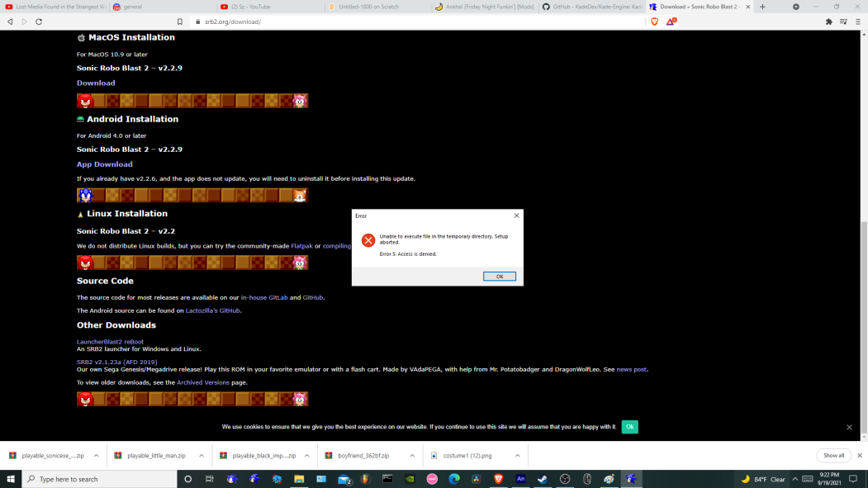The width and height of the screenshot is (868, 488).
Task: Open the Windows Start menu
Action: pyautogui.click(x=11, y=479)
